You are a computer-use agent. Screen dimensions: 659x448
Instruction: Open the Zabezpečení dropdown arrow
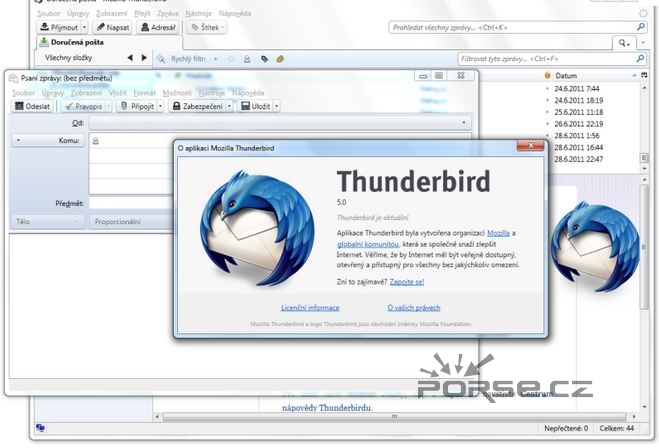click(x=229, y=106)
